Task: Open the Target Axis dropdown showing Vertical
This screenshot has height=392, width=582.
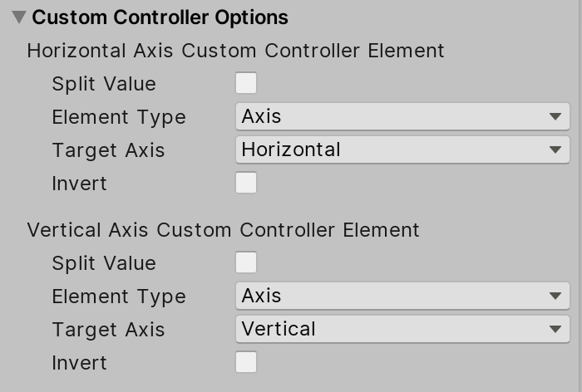Action: (402, 330)
